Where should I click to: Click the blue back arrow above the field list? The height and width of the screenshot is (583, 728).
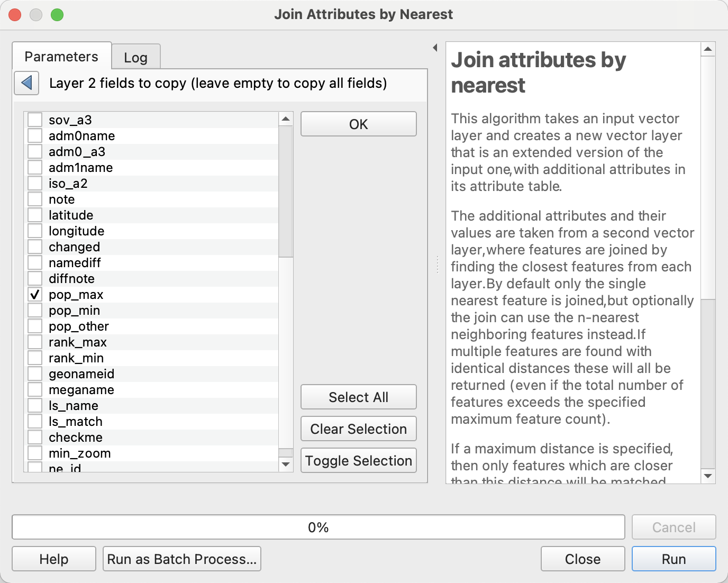[26, 83]
